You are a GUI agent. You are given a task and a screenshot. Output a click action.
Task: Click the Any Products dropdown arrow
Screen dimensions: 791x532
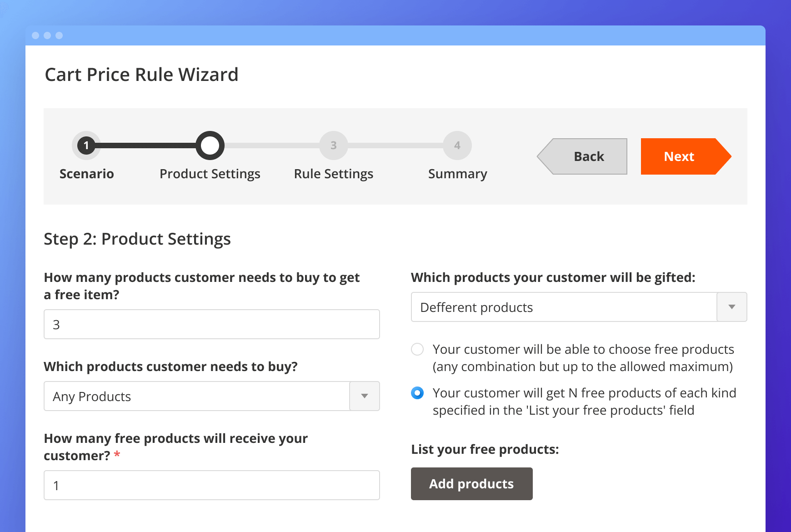[364, 396]
